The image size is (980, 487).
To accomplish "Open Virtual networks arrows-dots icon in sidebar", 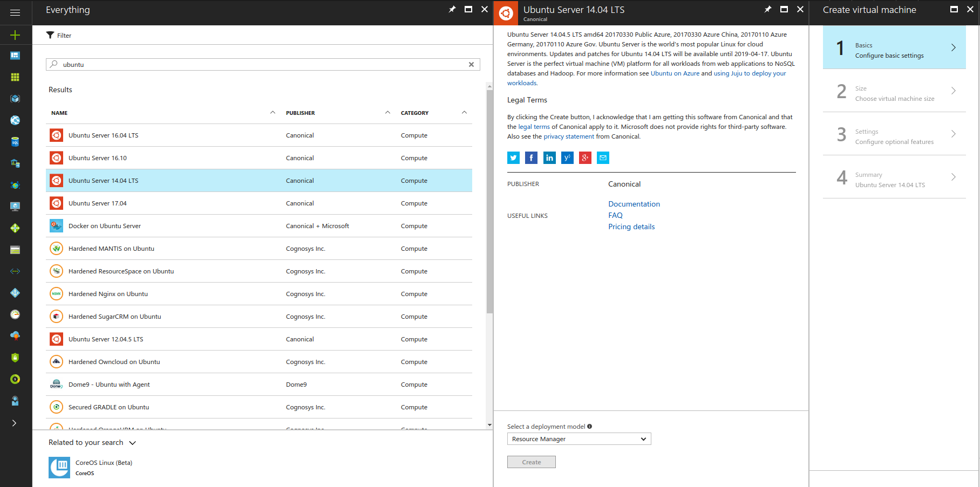I will pos(15,271).
